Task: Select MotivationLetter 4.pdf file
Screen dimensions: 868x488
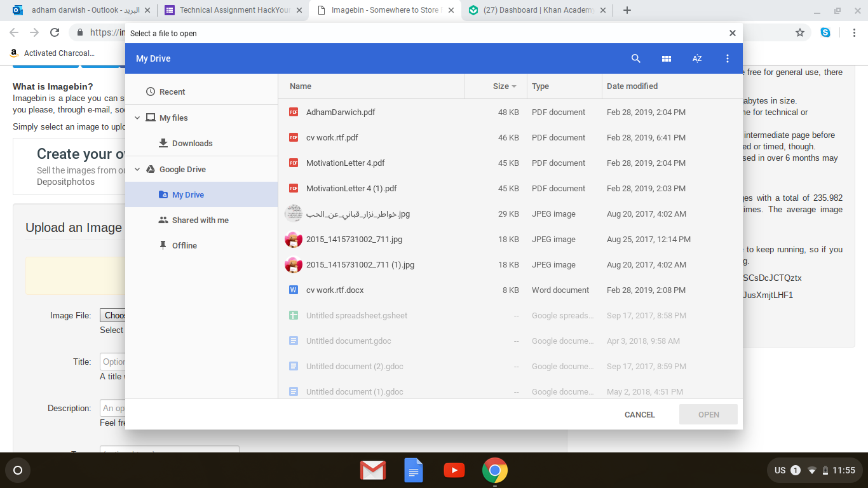Action: click(510, 163)
